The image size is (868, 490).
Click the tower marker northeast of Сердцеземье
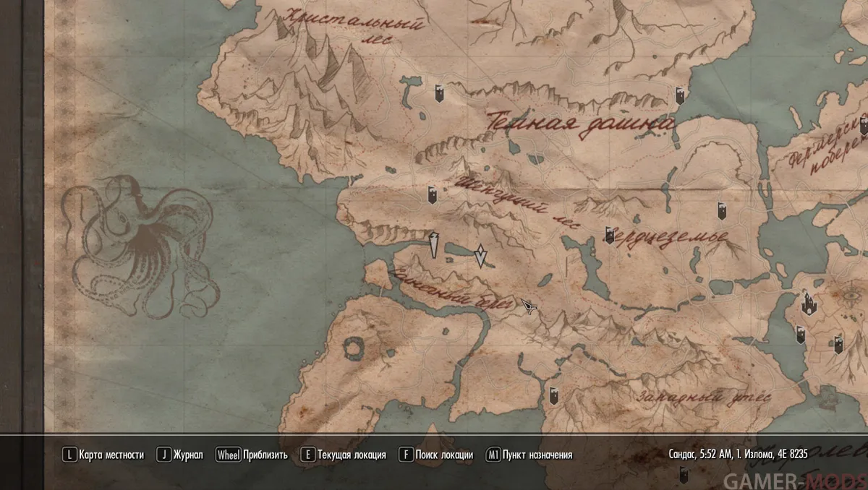(721, 210)
